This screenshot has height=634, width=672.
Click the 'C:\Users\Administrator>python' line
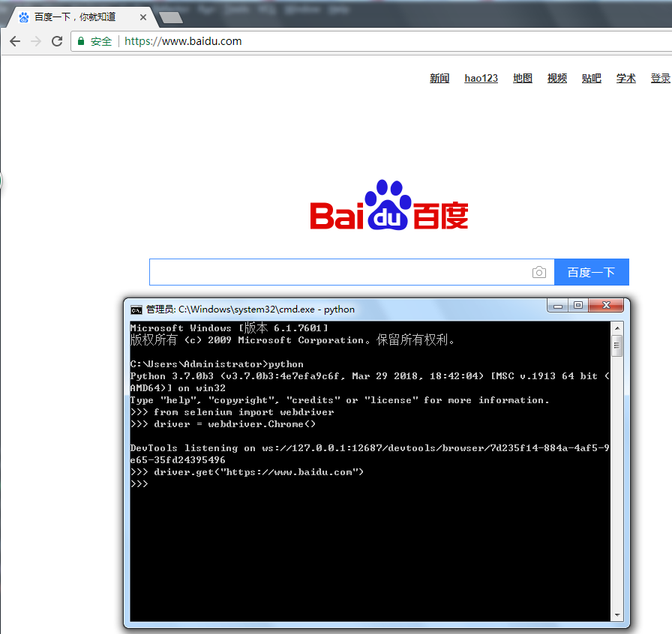[217, 364]
